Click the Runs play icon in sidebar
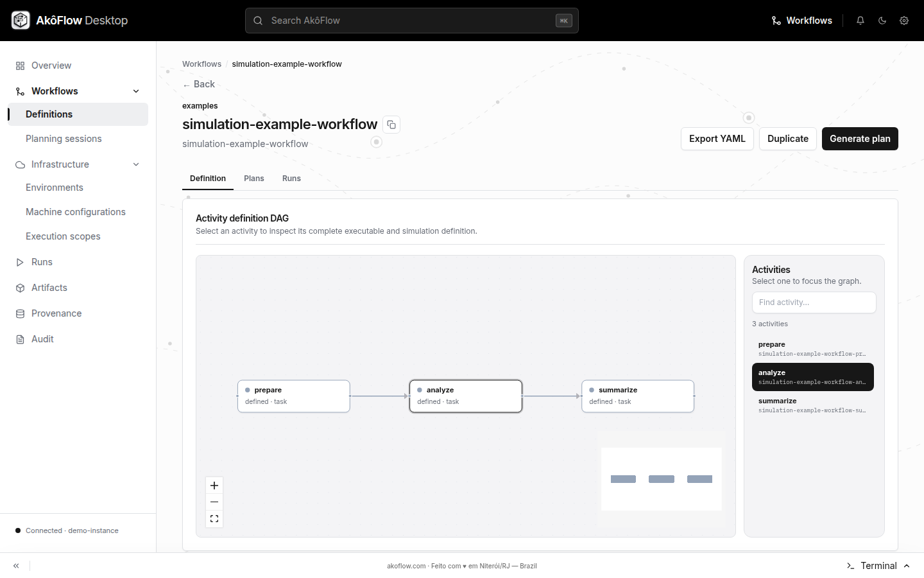Image resolution: width=924 pixels, height=578 pixels. pyautogui.click(x=20, y=262)
